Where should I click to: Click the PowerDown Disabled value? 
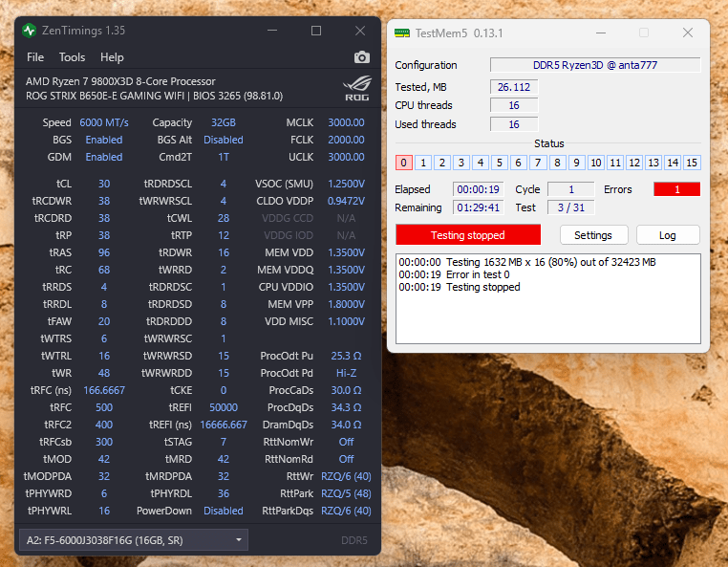[x=224, y=511]
